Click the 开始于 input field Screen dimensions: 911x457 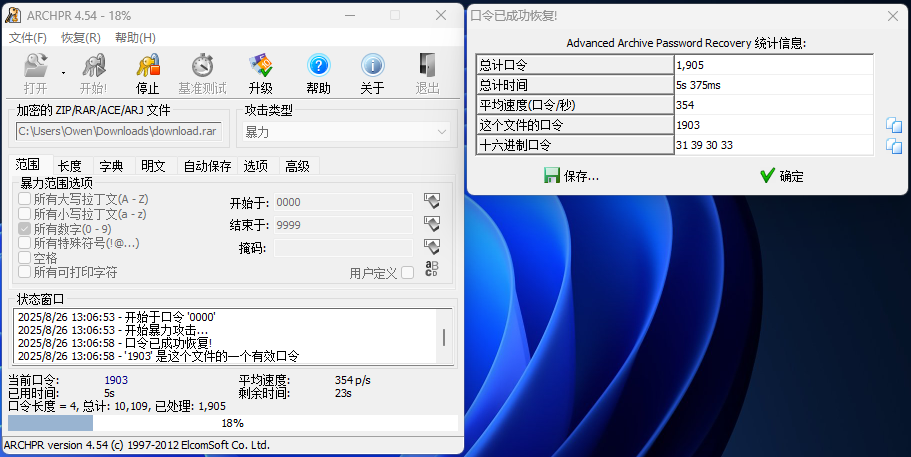coord(343,202)
